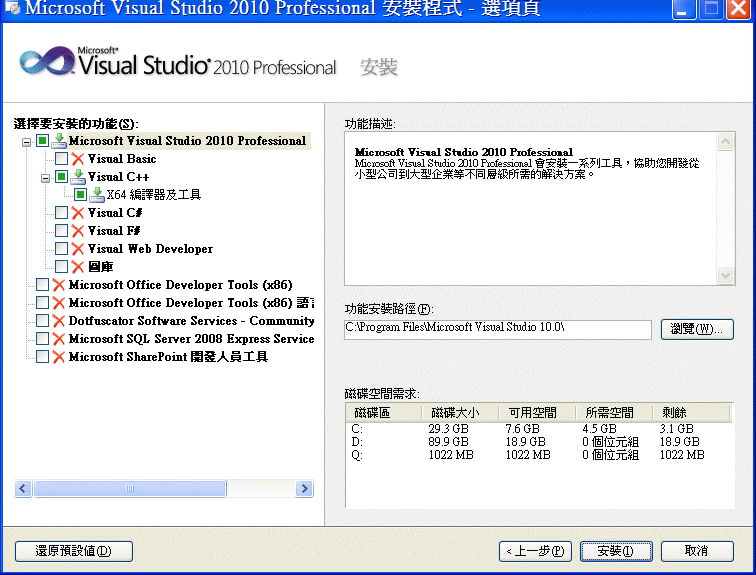
Task: Click the red X icon beside Dotfuscator Software Services
Action: click(x=59, y=321)
